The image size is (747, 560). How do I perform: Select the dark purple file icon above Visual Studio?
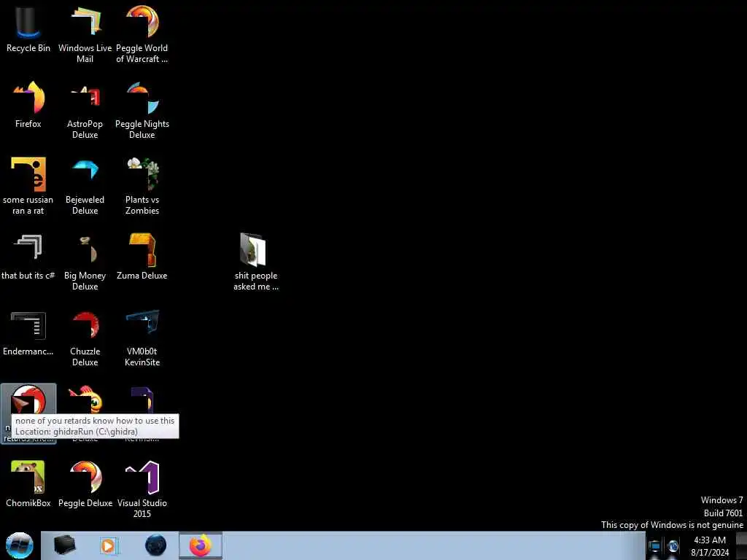[x=142, y=399]
